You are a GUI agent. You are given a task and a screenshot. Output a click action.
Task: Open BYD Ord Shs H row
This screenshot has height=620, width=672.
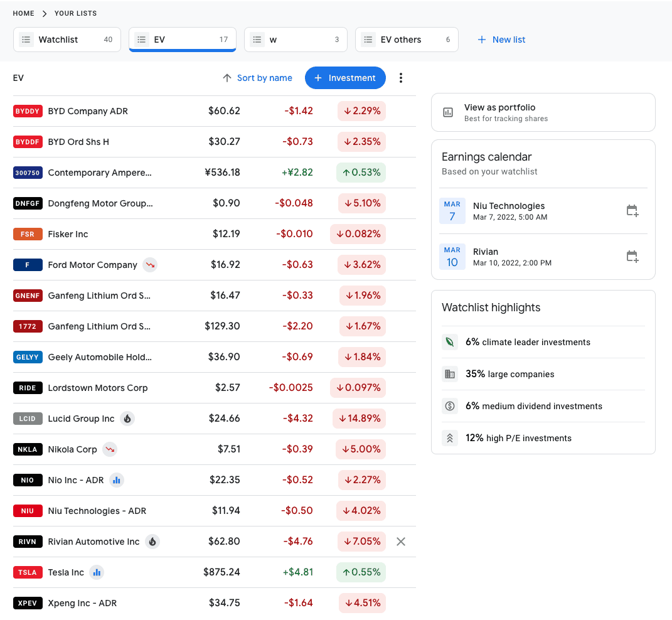point(215,142)
